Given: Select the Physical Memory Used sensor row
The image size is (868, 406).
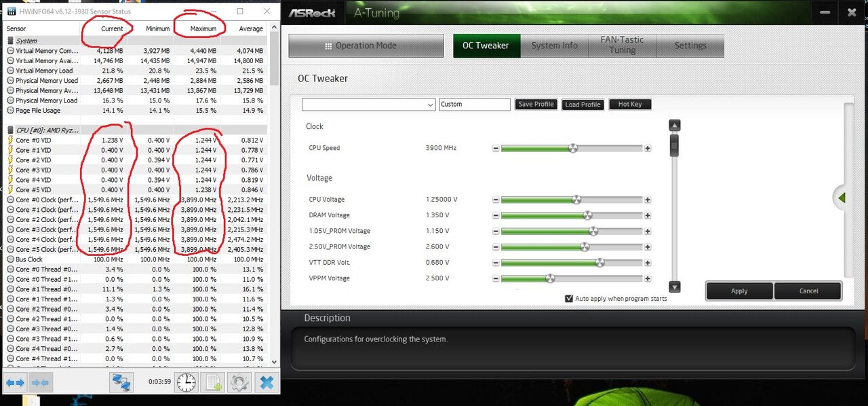Looking at the screenshot, I should (x=136, y=81).
